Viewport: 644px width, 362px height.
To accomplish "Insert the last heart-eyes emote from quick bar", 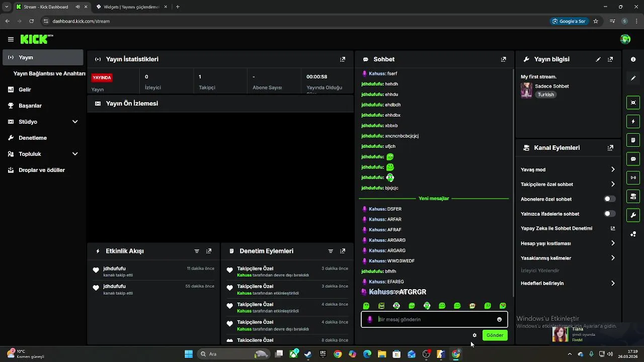I will (503, 306).
